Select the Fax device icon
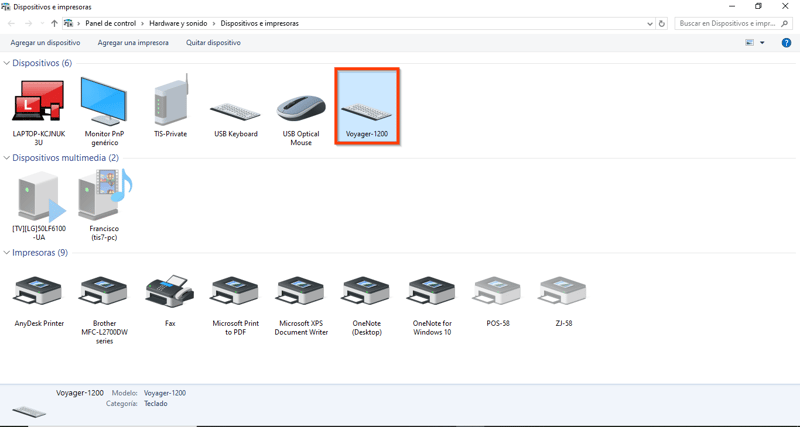The width and height of the screenshot is (800, 427). click(170, 301)
